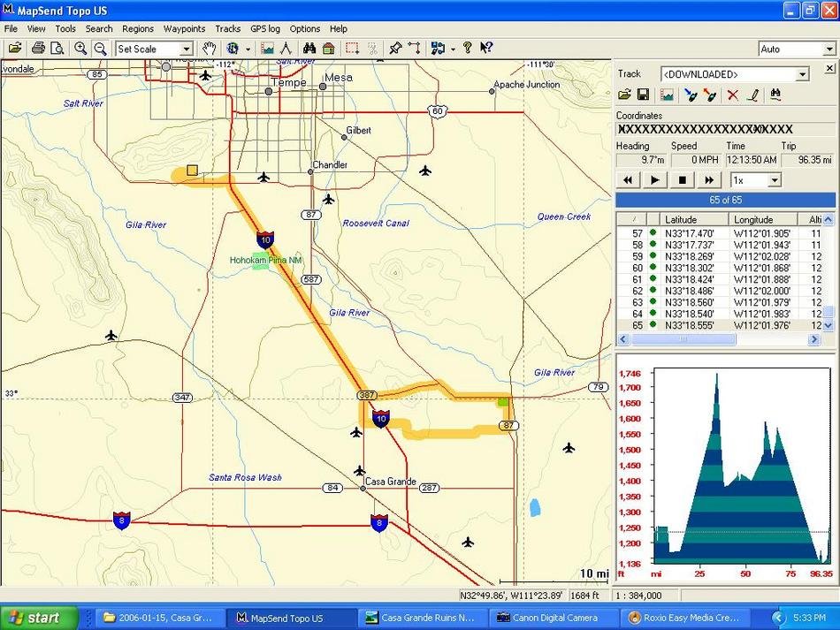Click the Latitude column header

694,219
